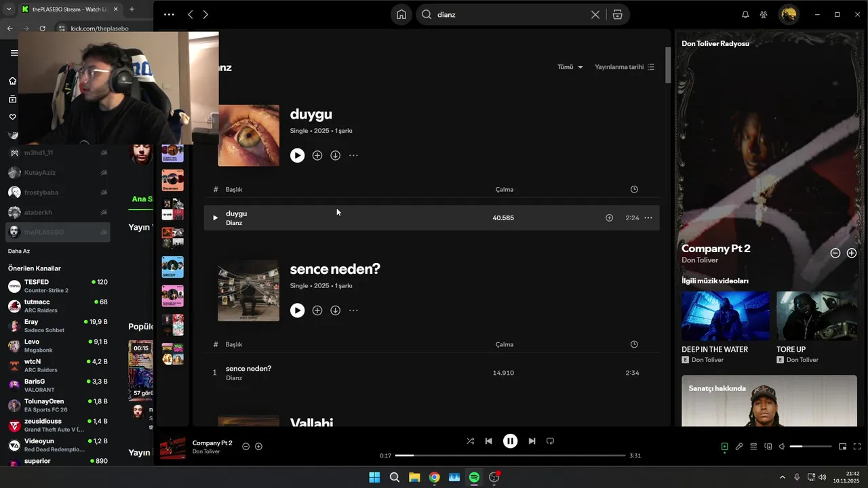Open the Spotify profile avatar menu
Image resolution: width=868 pixels, height=488 pixels.
pos(789,14)
